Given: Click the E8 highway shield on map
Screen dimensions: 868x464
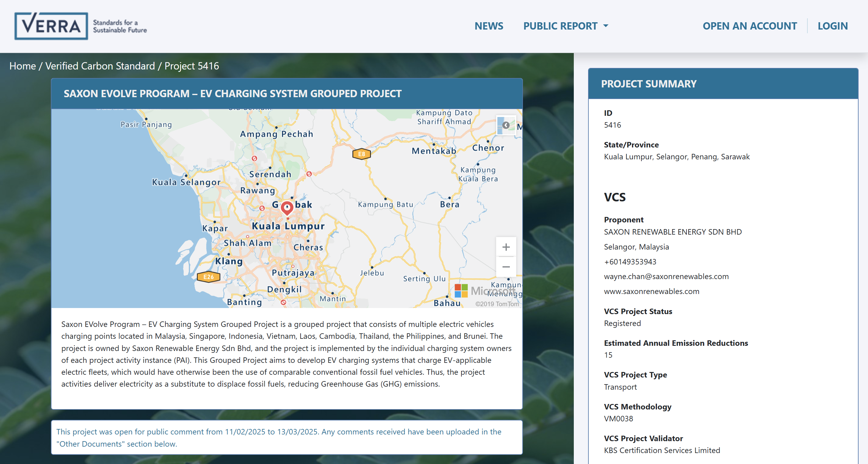Looking at the screenshot, I should (x=361, y=154).
